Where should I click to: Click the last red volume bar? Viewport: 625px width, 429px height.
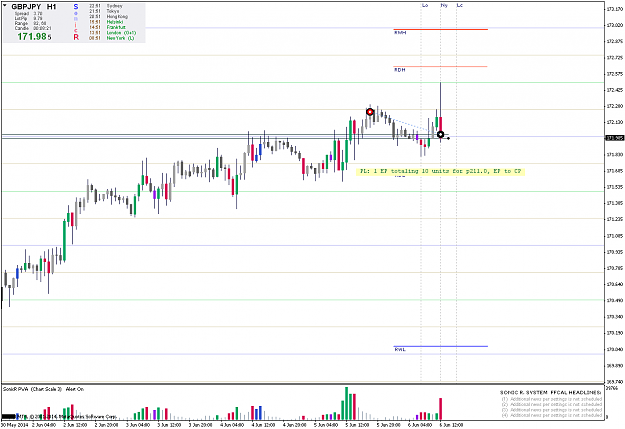pyautogui.click(x=440, y=409)
